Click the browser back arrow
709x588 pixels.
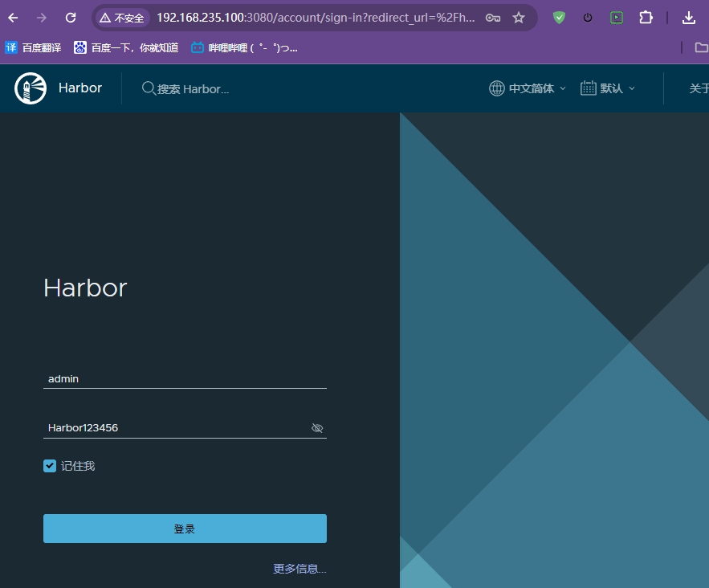(14, 18)
